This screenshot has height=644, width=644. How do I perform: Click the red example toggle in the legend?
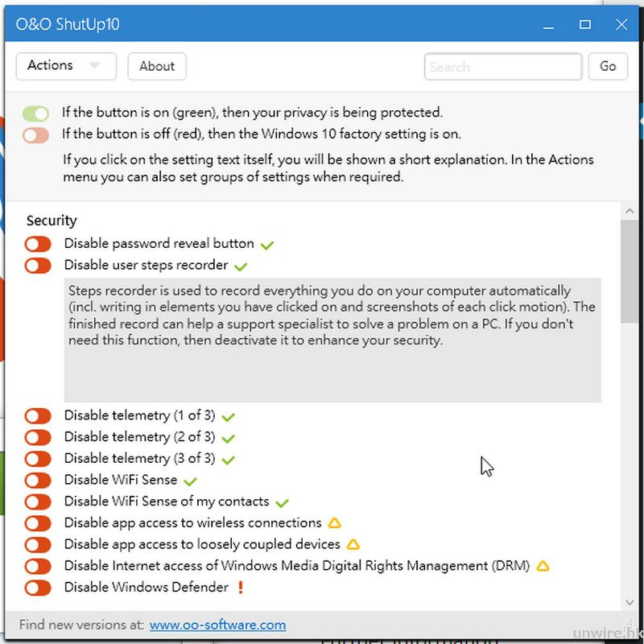pos(35,135)
